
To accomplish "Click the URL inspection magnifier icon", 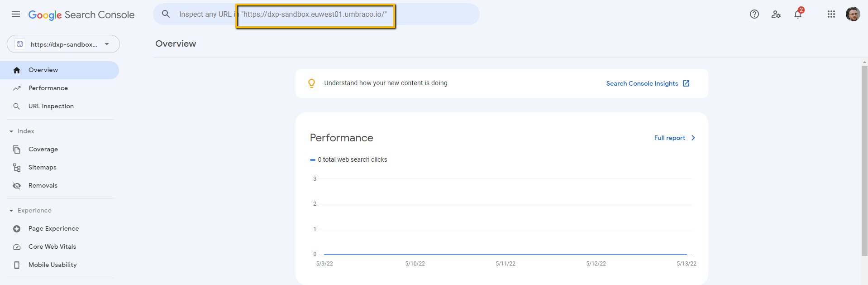I will [17, 106].
